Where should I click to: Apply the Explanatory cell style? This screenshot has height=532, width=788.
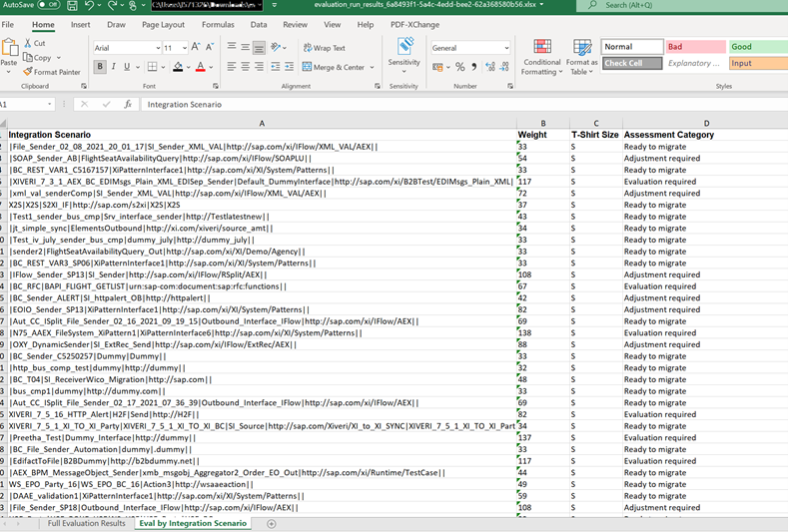[x=695, y=63]
